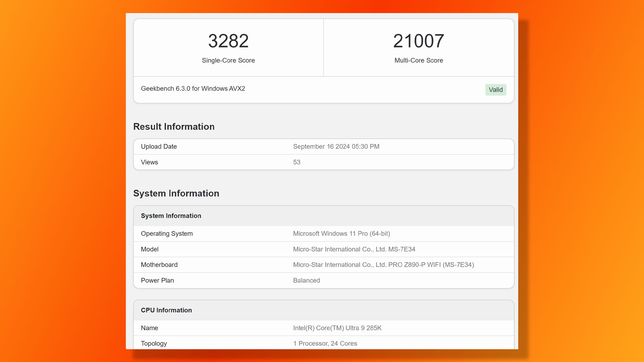This screenshot has height=362, width=644.
Task: Click the Result Information heading
Action: click(x=174, y=127)
